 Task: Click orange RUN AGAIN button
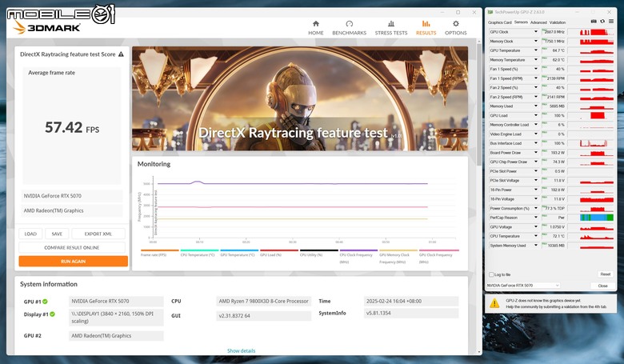[x=74, y=262]
